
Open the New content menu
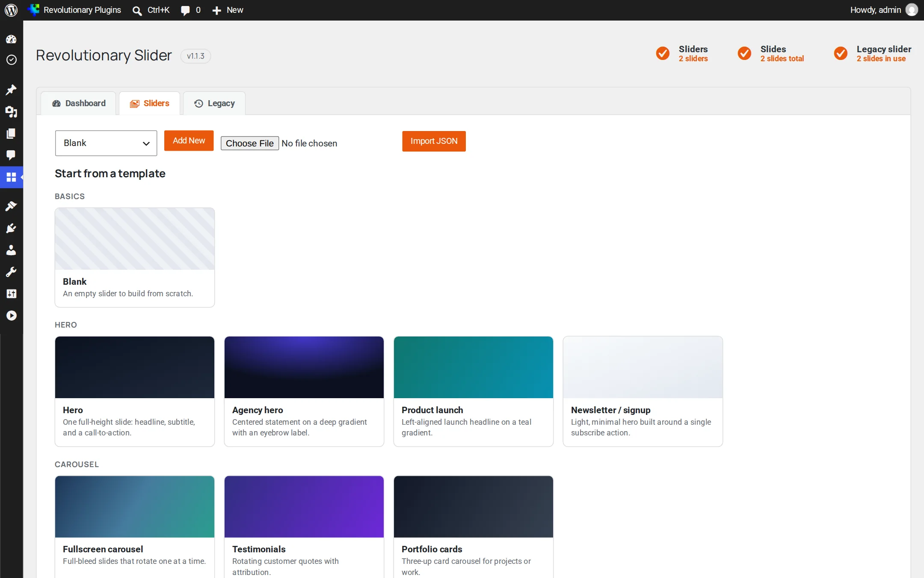(x=228, y=10)
